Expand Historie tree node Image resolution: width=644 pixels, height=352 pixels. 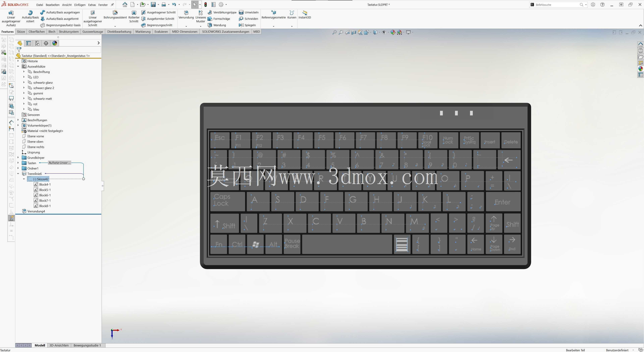(18, 61)
